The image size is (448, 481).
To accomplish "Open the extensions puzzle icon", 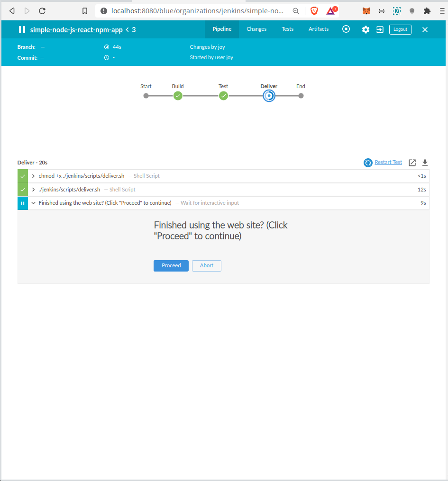I will (x=427, y=11).
